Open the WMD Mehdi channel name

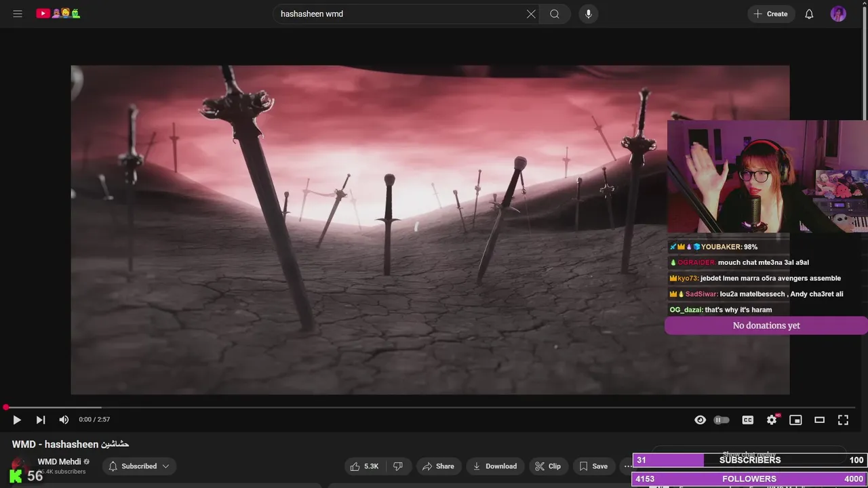point(59,462)
